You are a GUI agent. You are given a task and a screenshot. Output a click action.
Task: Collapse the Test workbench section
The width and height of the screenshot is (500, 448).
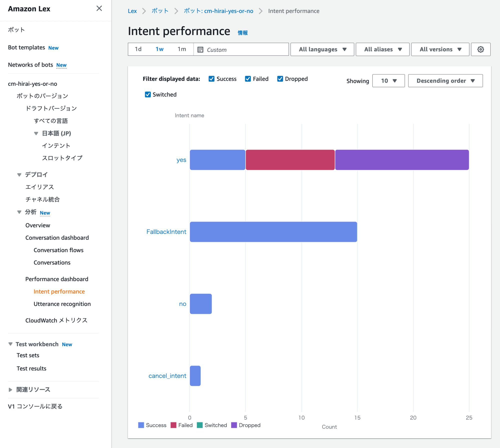coord(10,344)
